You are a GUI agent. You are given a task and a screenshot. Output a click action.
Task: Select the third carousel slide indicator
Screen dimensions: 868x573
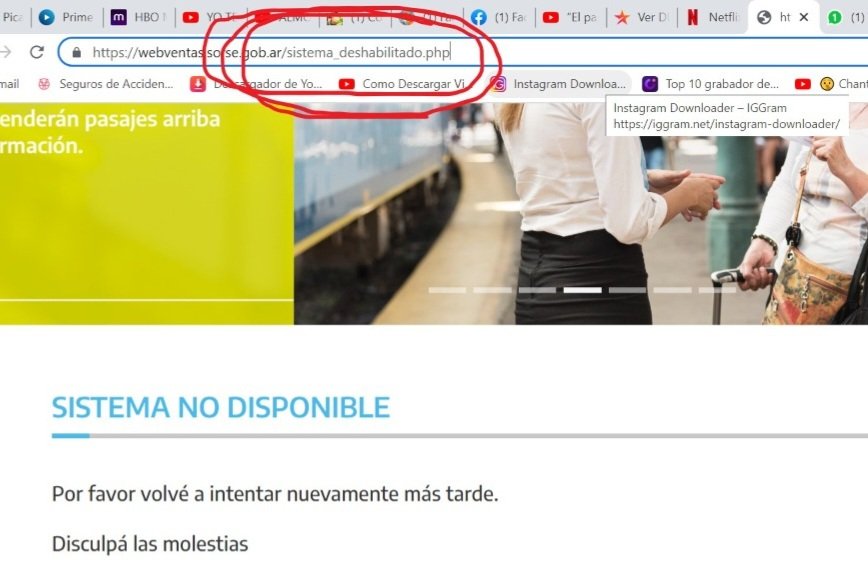coord(537,290)
